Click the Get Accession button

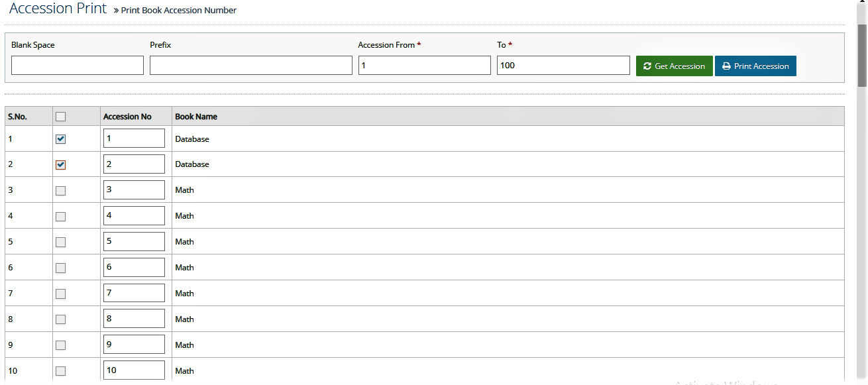(x=675, y=66)
